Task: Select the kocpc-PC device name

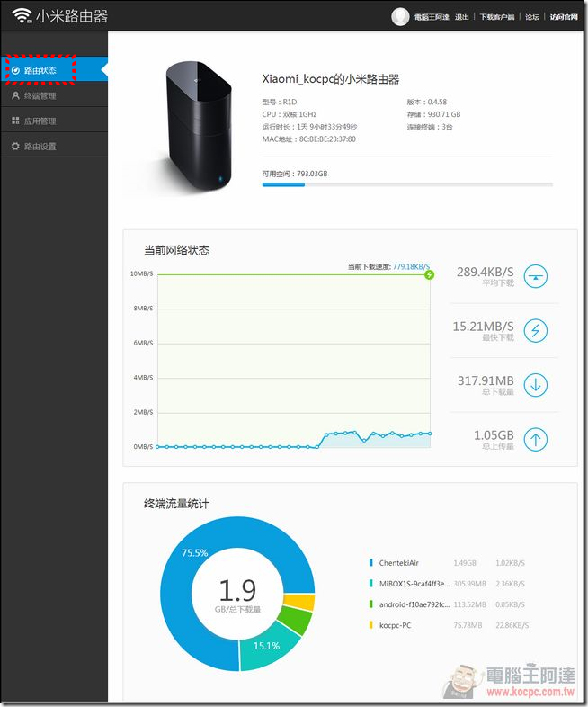Action: [x=396, y=625]
